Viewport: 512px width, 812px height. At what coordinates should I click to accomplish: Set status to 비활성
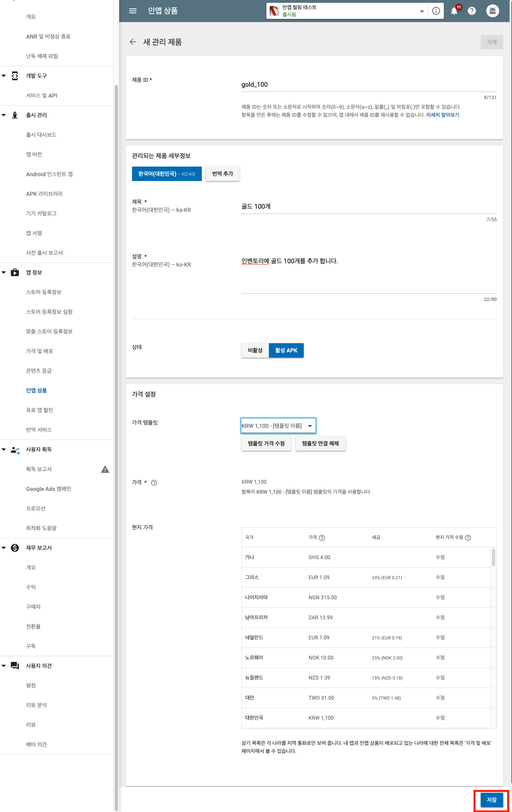(255, 350)
